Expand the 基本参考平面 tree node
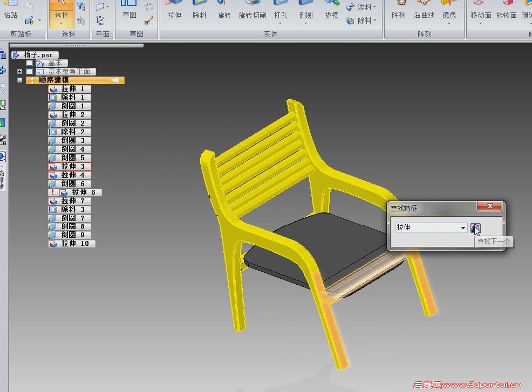 (x=19, y=72)
